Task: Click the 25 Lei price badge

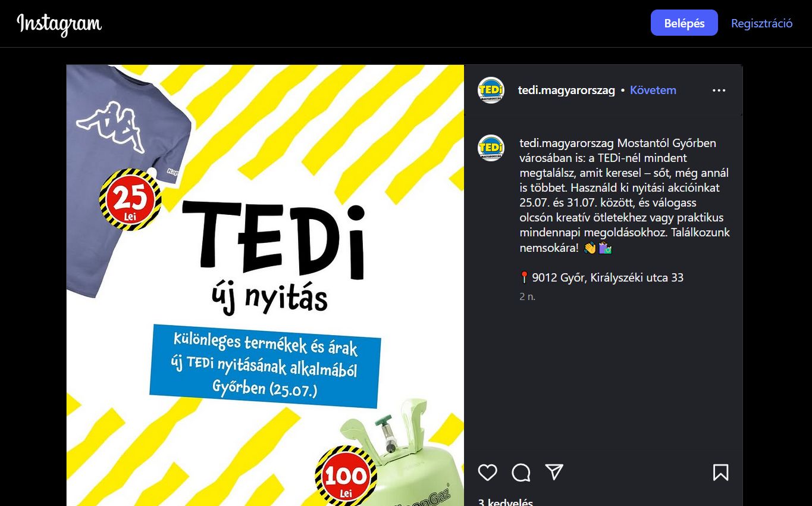Action: click(130, 199)
